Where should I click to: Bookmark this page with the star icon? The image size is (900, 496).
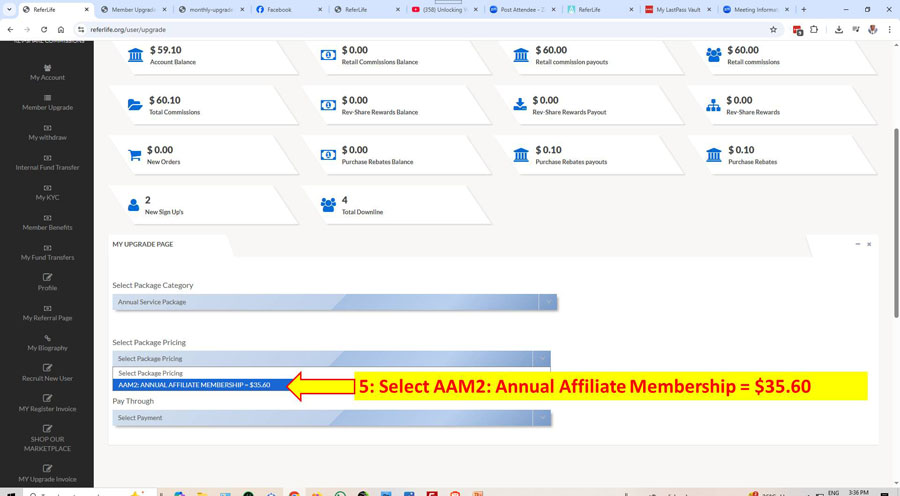coord(773,30)
